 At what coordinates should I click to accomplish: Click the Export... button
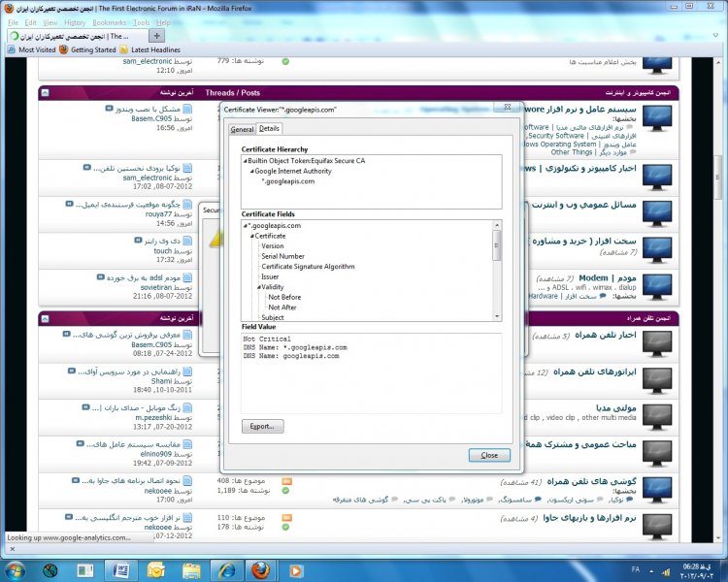pos(262,426)
